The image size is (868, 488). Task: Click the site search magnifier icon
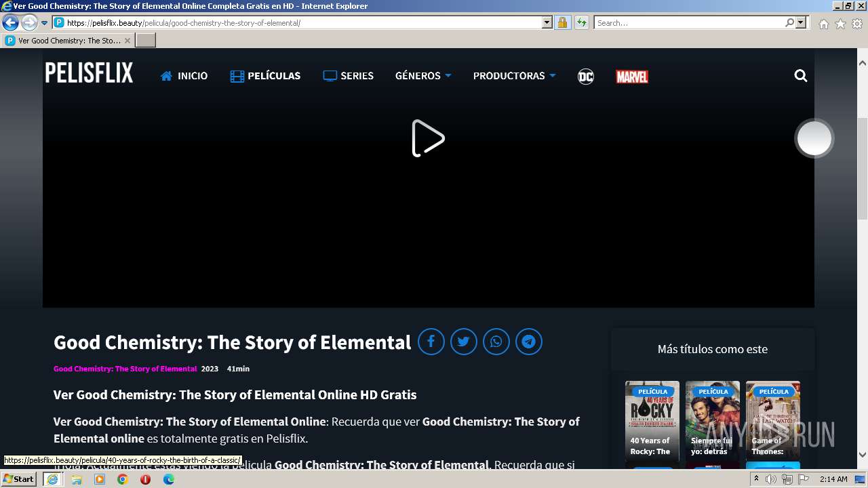click(x=801, y=76)
